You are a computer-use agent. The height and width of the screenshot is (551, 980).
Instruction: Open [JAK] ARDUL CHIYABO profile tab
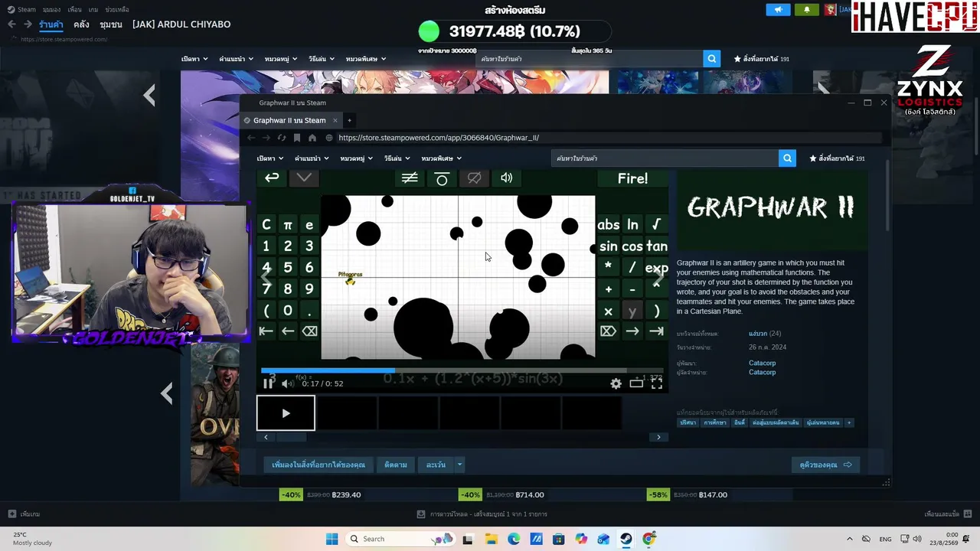(x=181, y=24)
